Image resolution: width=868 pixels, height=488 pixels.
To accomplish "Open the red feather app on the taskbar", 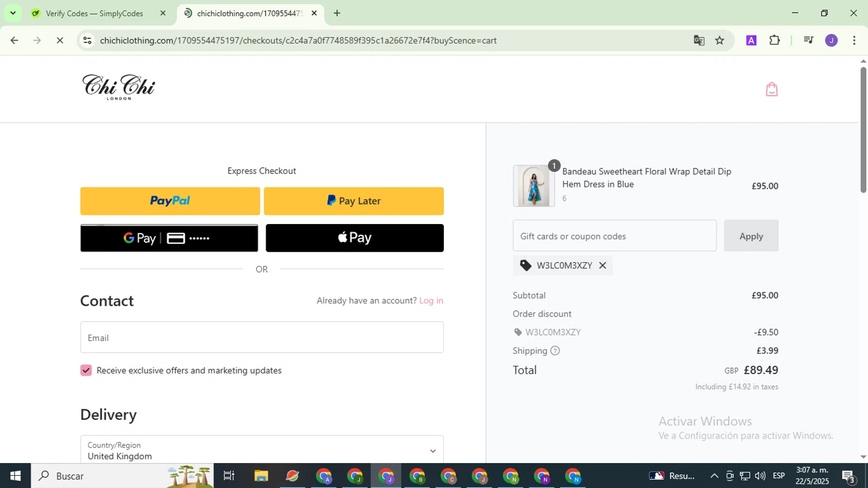I will click(292, 476).
